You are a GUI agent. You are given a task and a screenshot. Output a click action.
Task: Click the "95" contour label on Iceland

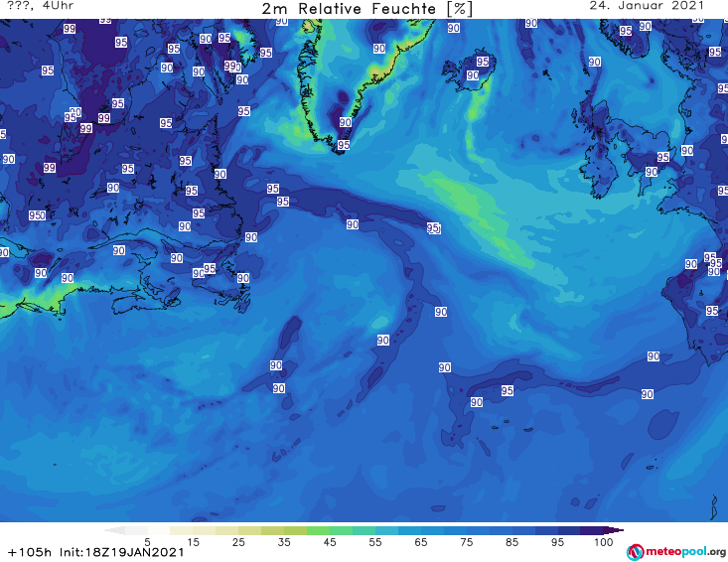click(x=483, y=62)
